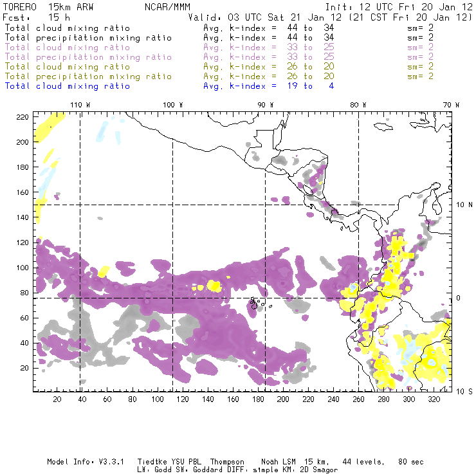Click the 'YSU PBL' footer text

(186, 462)
